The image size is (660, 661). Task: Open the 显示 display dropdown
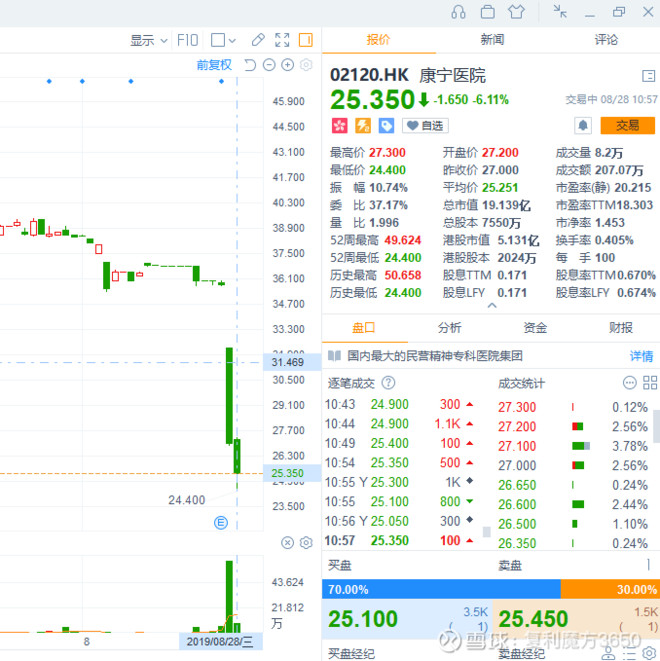148,40
